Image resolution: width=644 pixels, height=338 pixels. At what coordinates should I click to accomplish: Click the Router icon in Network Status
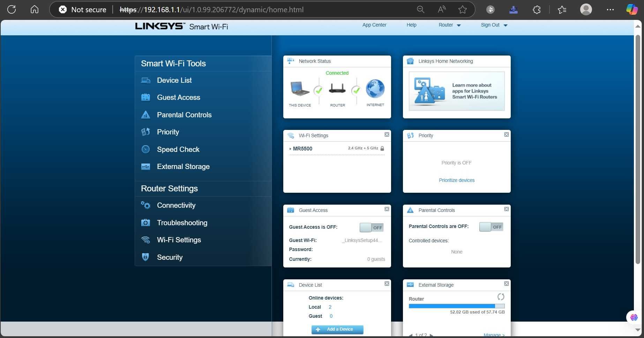pos(337,88)
